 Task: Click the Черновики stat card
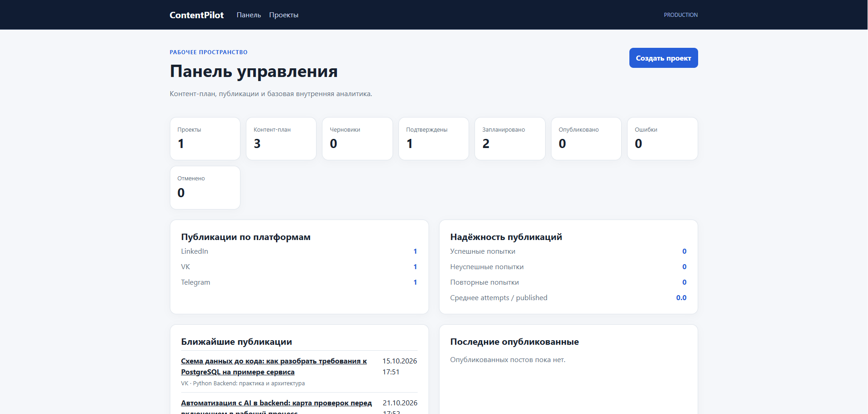357,139
